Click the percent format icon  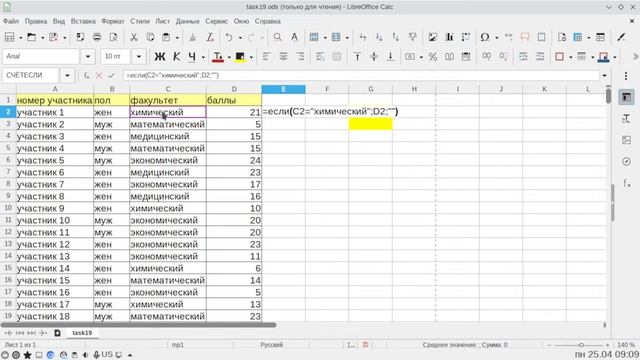click(x=433, y=57)
